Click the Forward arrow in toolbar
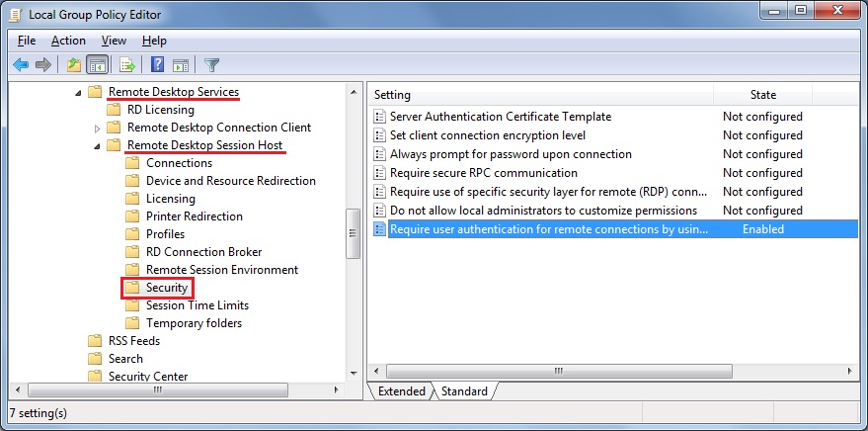868x431 pixels. click(x=43, y=65)
